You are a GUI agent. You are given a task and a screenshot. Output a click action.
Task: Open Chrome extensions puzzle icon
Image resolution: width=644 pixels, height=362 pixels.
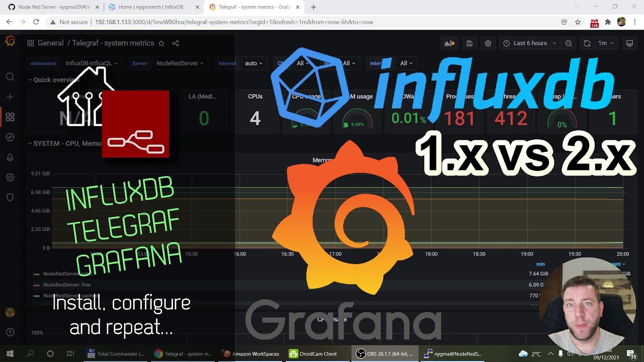click(x=608, y=22)
